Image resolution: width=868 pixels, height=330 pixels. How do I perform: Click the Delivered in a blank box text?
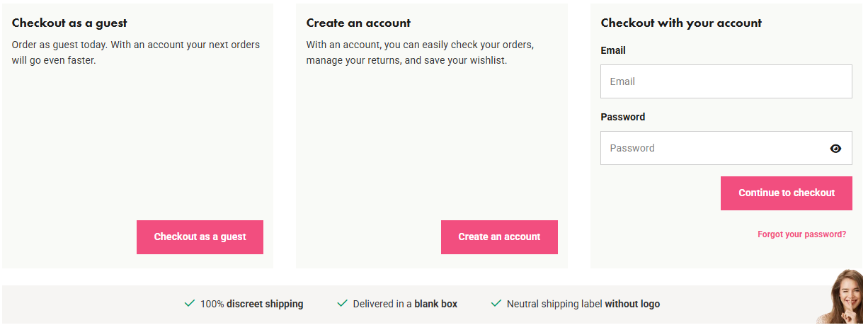click(x=405, y=304)
